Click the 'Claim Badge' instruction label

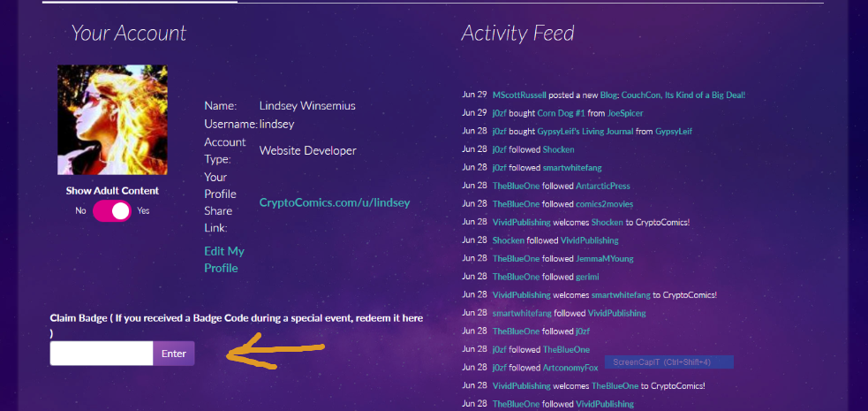(237, 325)
